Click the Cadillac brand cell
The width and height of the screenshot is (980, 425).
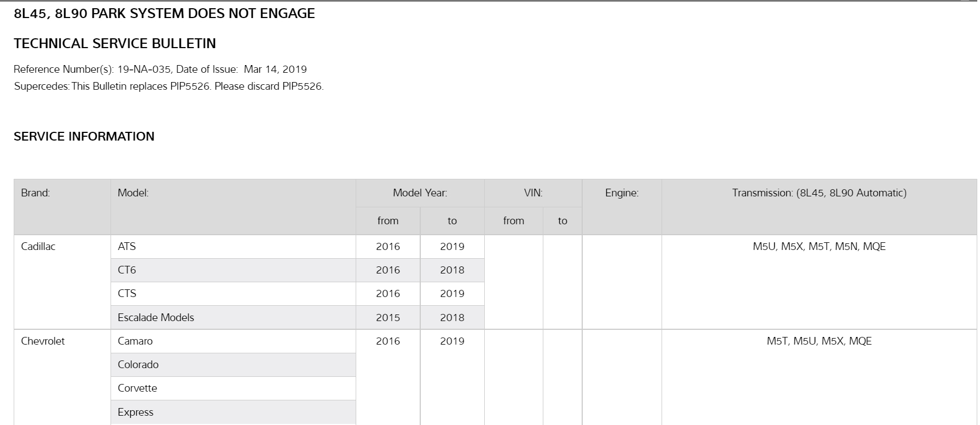[x=38, y=247]
